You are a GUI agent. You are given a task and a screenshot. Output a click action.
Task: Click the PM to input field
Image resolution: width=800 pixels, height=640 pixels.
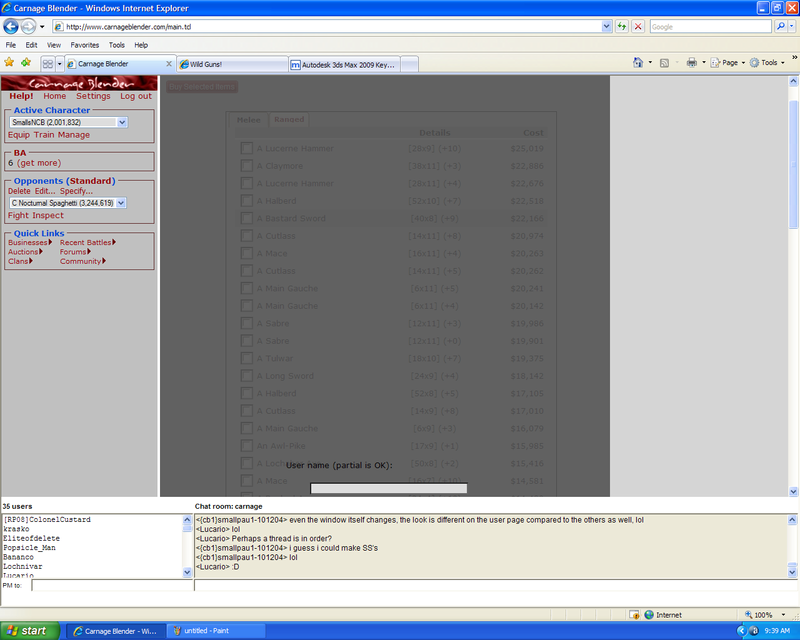[112, 585]
